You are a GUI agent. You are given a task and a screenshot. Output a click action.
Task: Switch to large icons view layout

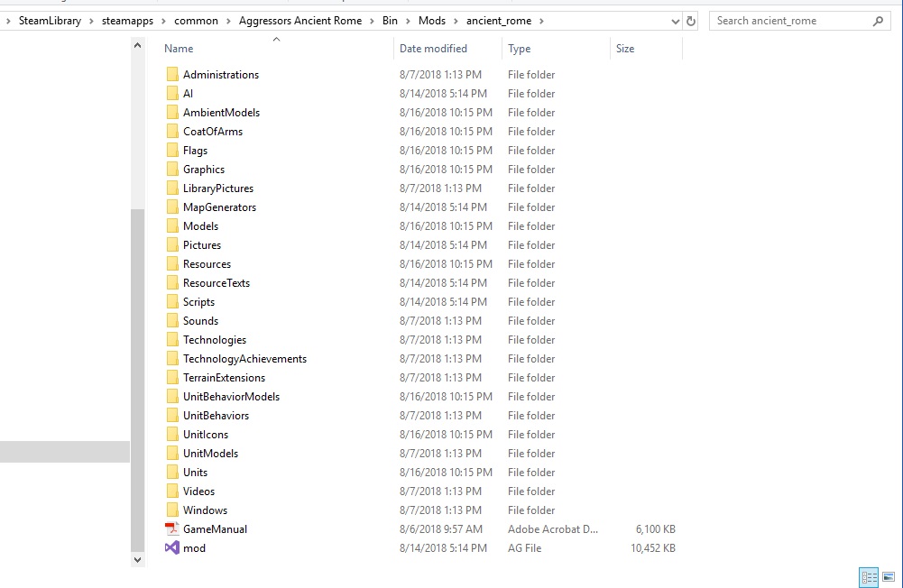point(889,577)
